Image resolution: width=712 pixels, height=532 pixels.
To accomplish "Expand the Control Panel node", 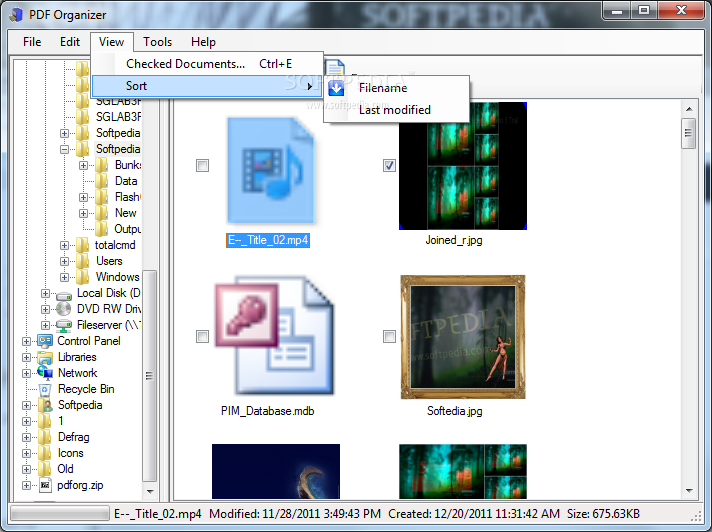I will pos(26,341).
